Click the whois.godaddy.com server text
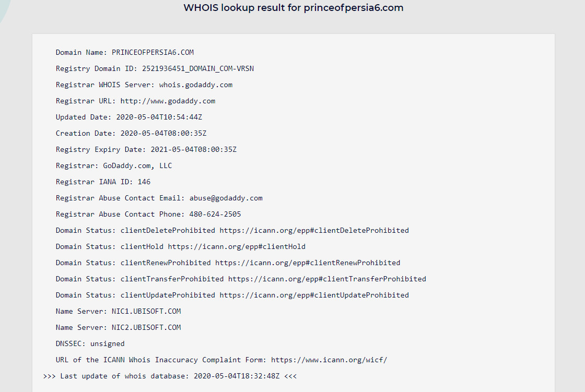 pyautogui.click(x=195, y=85)
